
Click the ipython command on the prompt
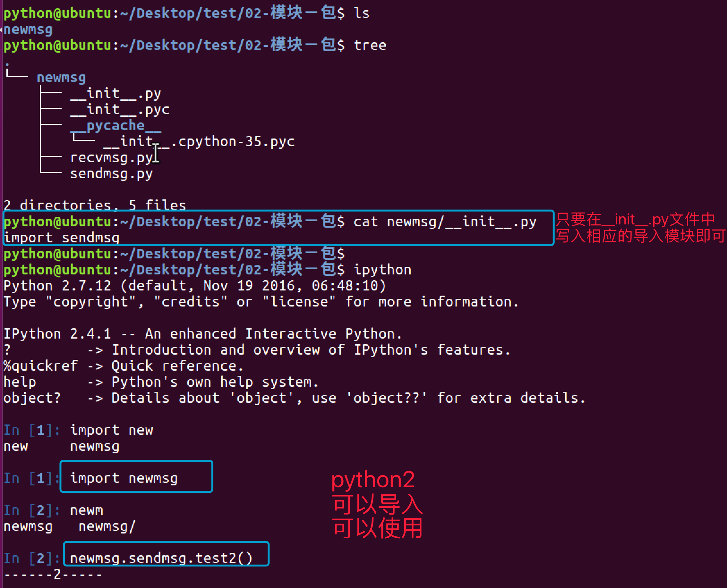382,270
